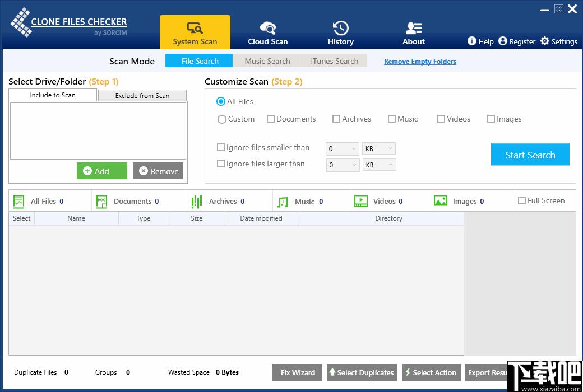Sort by the Type column header

144,218
